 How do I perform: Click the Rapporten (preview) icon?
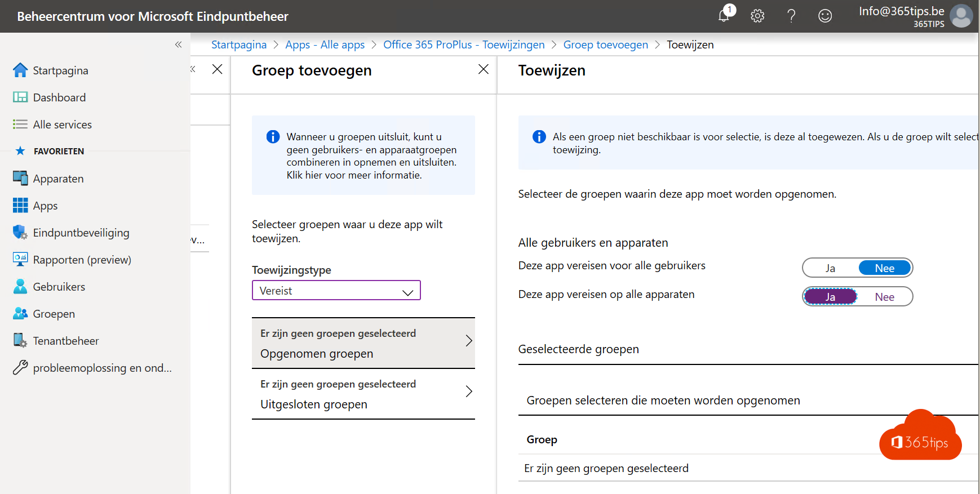pyautogui.click(x=20, y=260)
